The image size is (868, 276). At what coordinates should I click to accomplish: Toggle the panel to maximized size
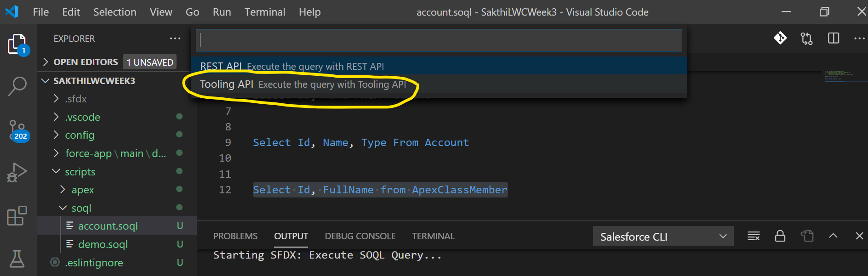point(833,236)
